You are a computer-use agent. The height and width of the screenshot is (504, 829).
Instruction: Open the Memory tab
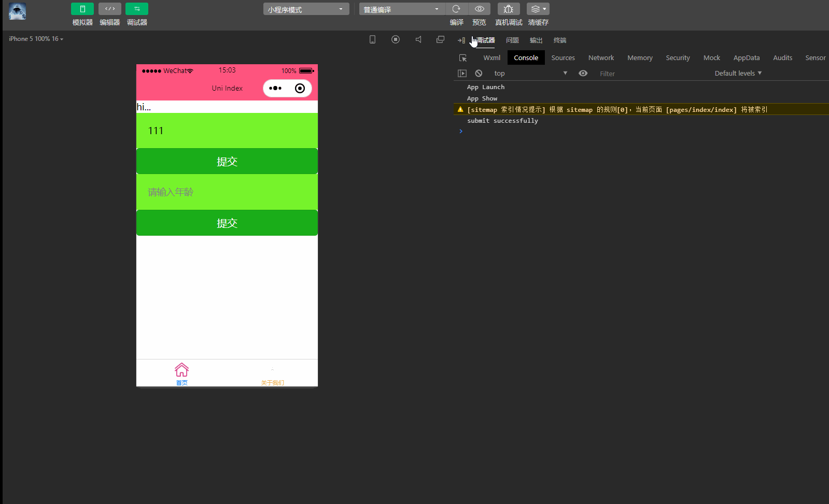coord(640,58)
